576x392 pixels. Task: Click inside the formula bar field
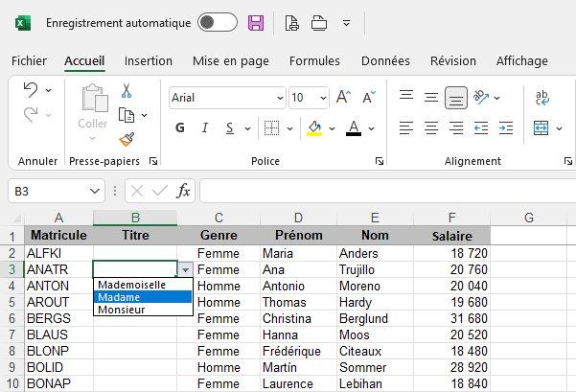click(x=387, y=191)
